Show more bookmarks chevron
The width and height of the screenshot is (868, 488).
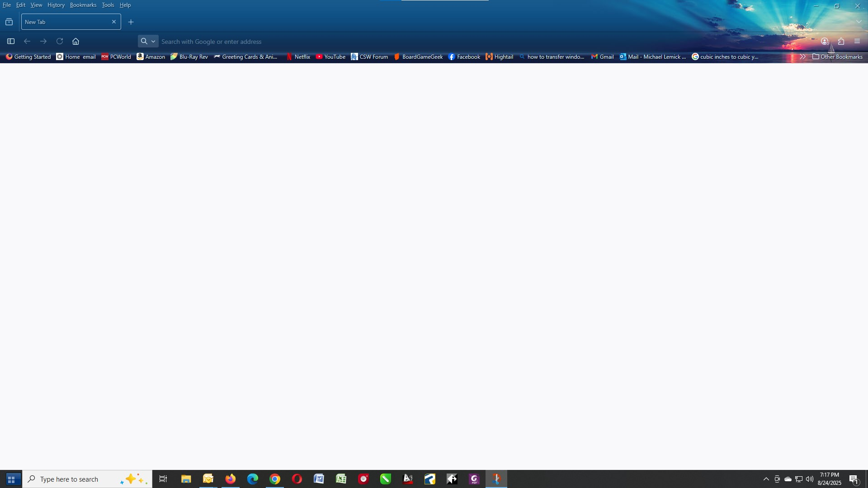click(802, 57)
